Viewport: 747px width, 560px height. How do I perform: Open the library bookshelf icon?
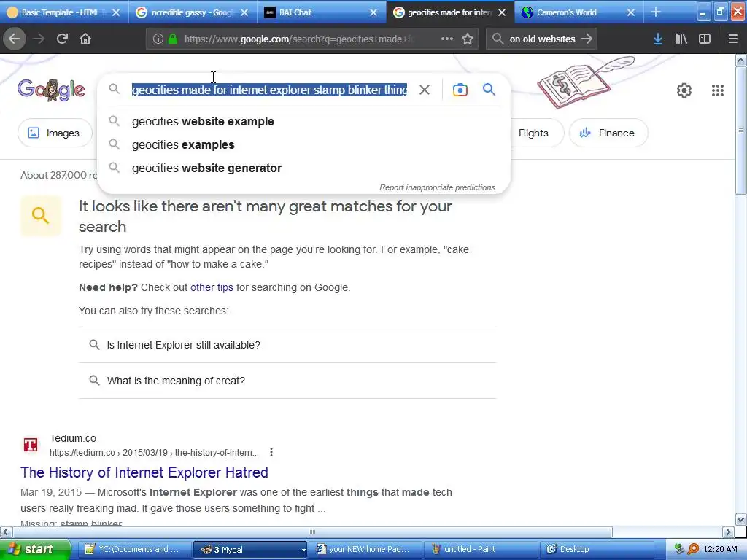point(681,39)
